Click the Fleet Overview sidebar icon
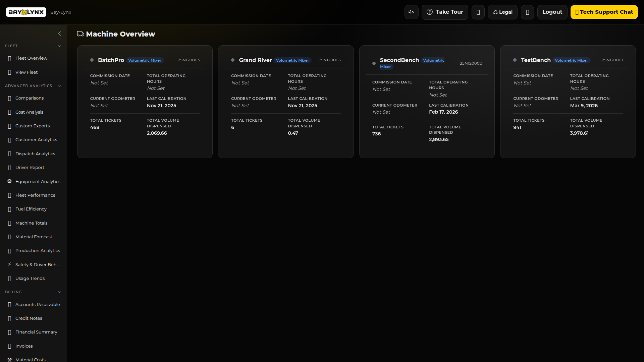This screenshot has width=644, height=362. [9, 58]
